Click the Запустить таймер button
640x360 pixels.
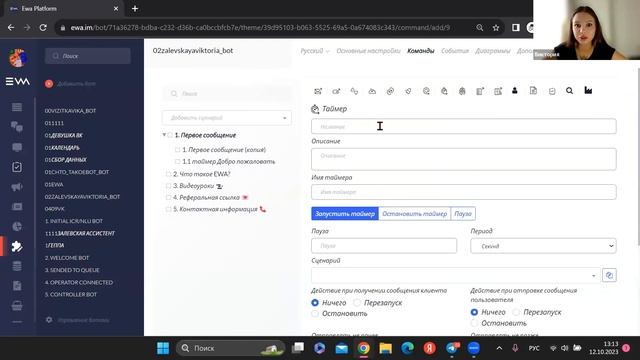click(x=345, y=214)
